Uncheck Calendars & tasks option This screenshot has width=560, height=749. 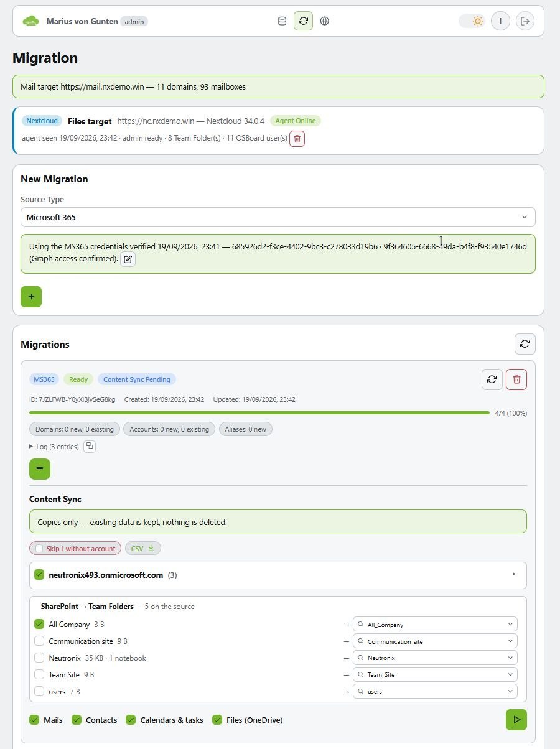131,720
